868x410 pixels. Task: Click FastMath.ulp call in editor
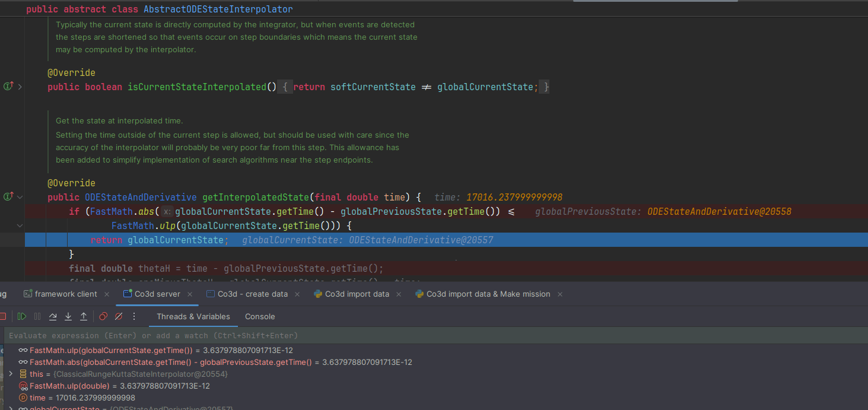point(143,225)
